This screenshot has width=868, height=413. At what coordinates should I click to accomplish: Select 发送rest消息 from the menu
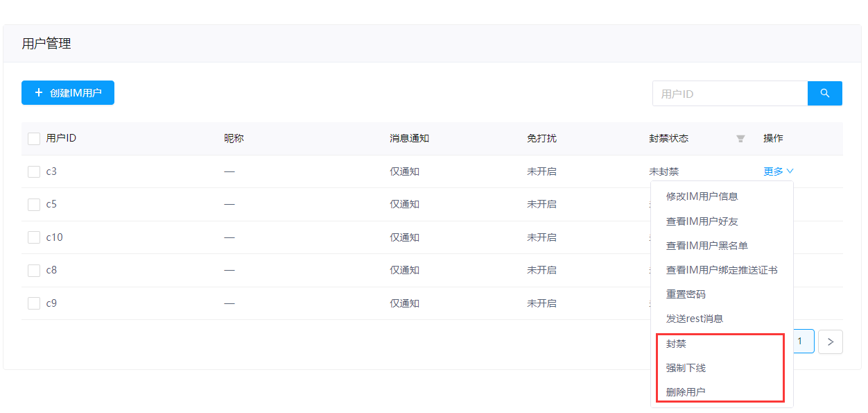pos(694,319)
